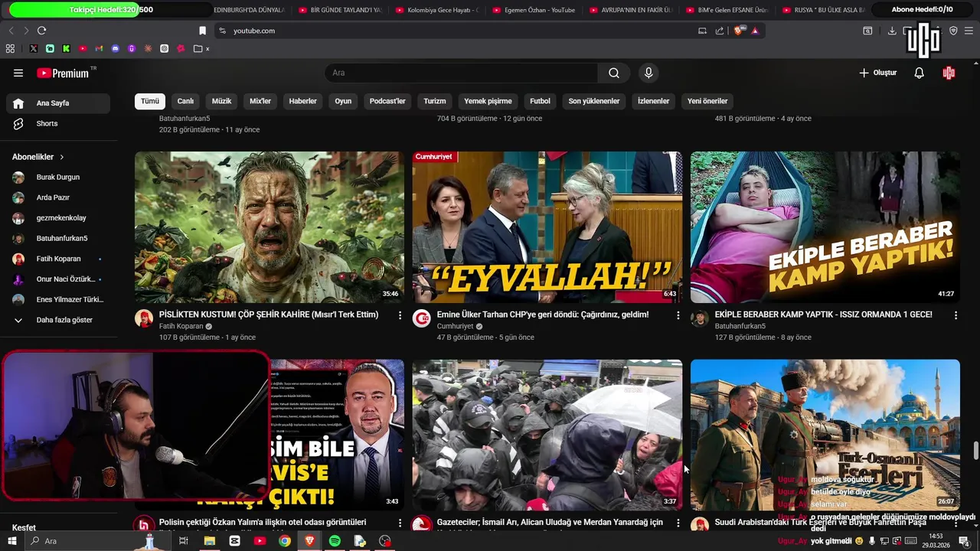Open Spotify from the taskbar

tap(335, 541)
